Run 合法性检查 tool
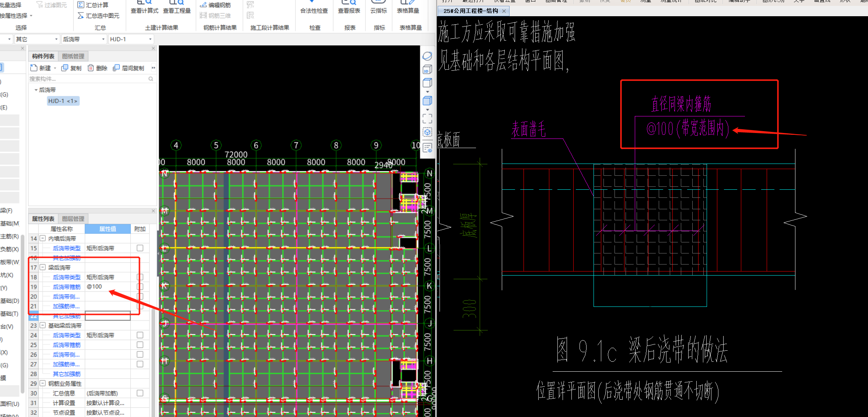The image size is (868, 417). [314, 7]
